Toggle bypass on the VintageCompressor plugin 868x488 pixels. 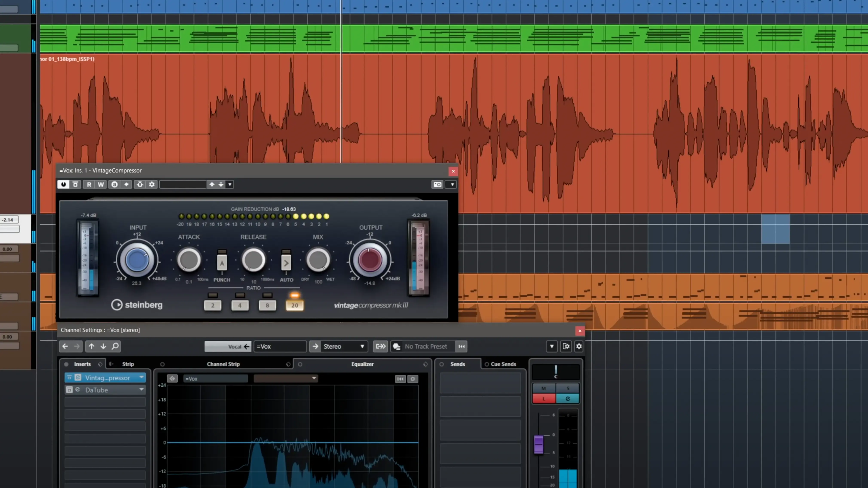[x=64, y=184]
